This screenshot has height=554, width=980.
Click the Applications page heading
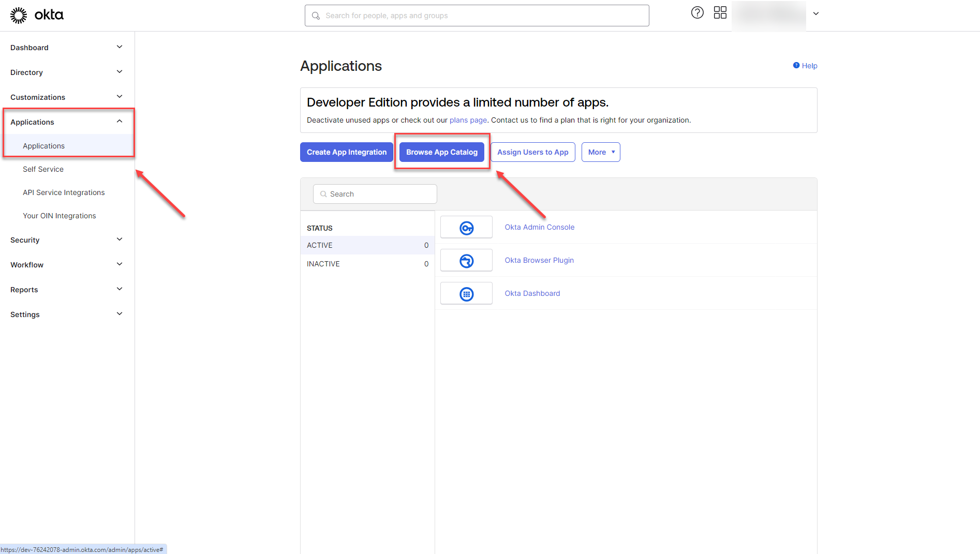[341, 66]
